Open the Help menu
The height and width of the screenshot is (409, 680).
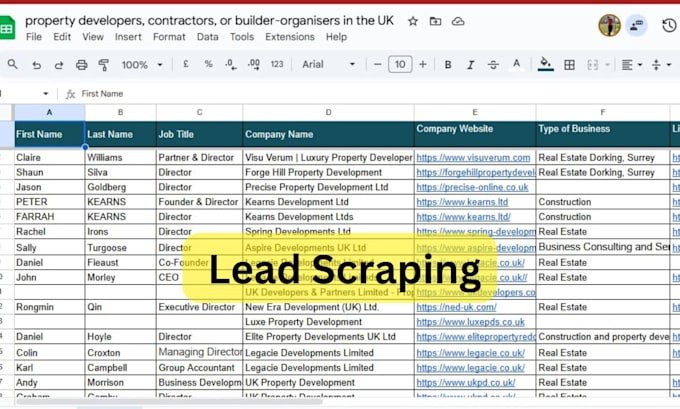337,37
